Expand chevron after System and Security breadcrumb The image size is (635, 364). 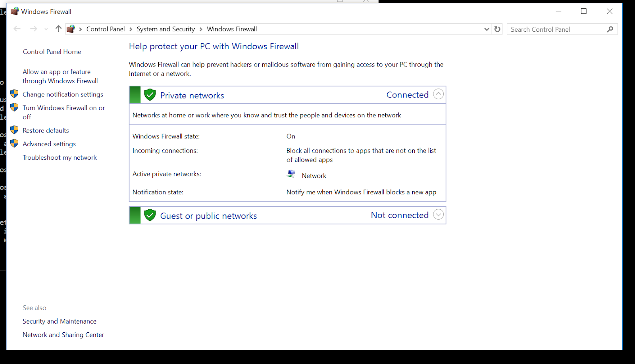pyautogui.click(x=201, y=29)
